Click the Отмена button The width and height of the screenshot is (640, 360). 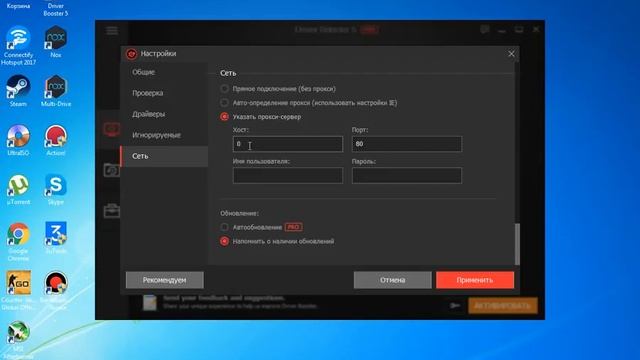(x=392, y=280)
